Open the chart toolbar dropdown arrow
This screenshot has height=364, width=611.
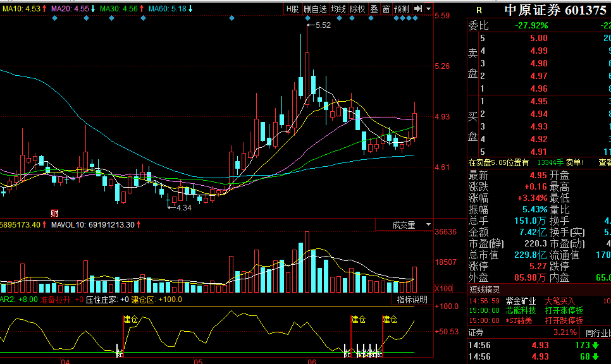click(429, 9)
